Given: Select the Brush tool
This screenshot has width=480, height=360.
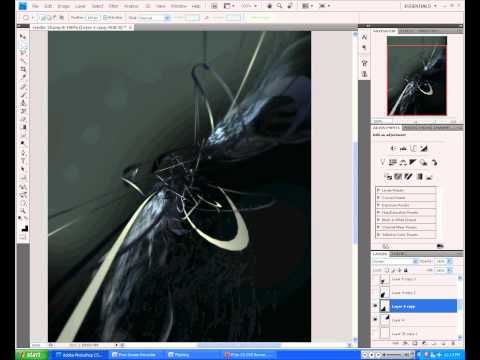Looking at the screenshot, I should tap(23, 94).
